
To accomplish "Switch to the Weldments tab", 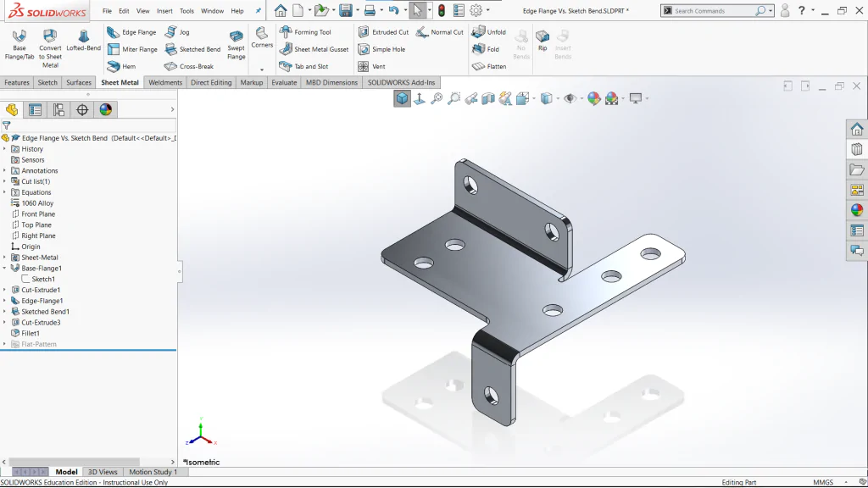I will point(165,82).
